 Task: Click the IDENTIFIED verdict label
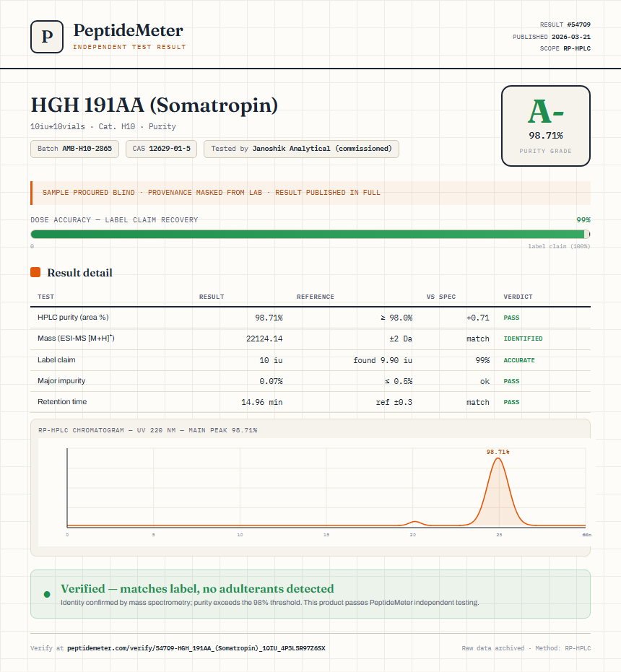[523, 339]
